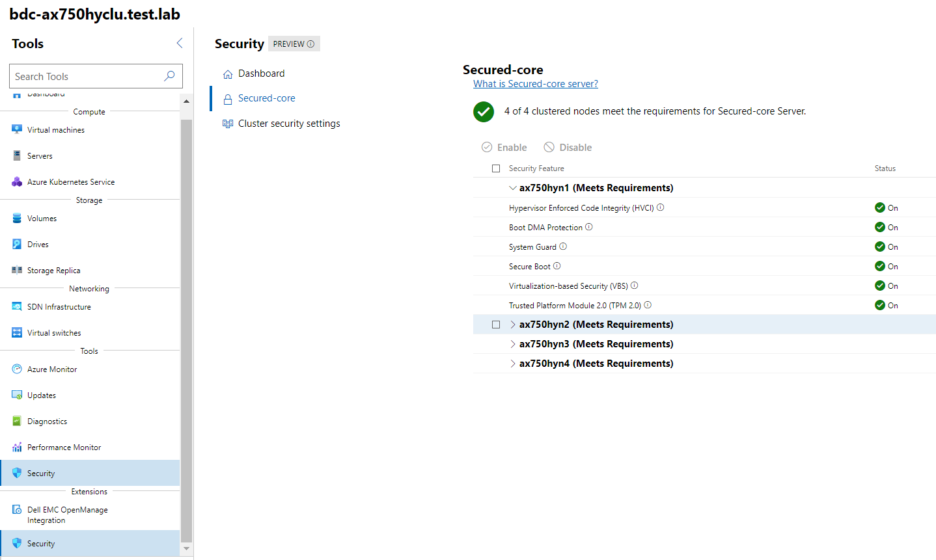
Task: Open Virtual machines via its monitor icon
Action: click(17, 129)
